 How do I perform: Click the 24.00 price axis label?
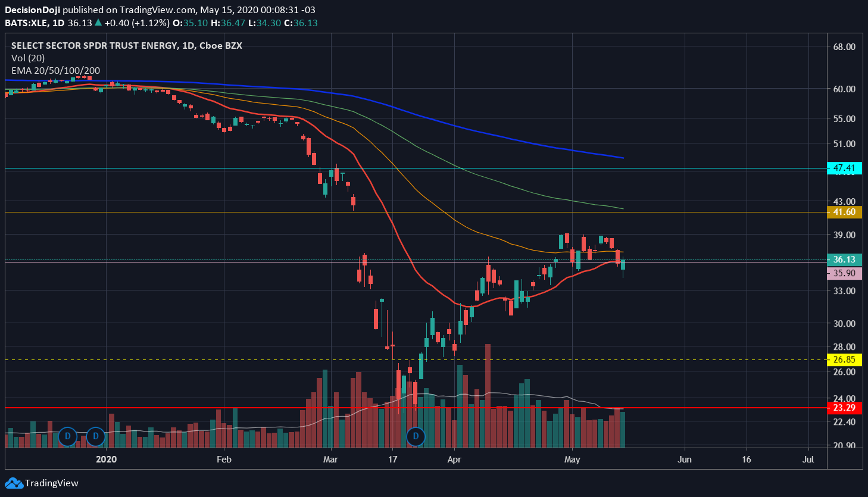tap(844, 398)
